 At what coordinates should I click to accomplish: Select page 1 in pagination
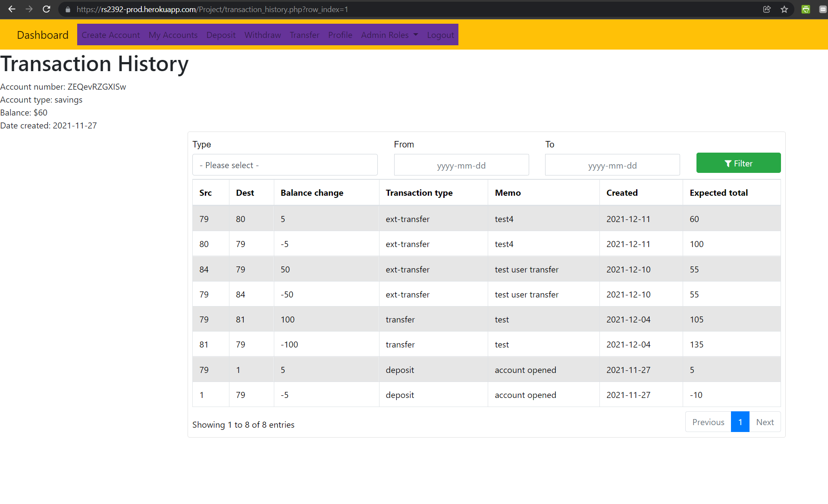pos(740,422)
